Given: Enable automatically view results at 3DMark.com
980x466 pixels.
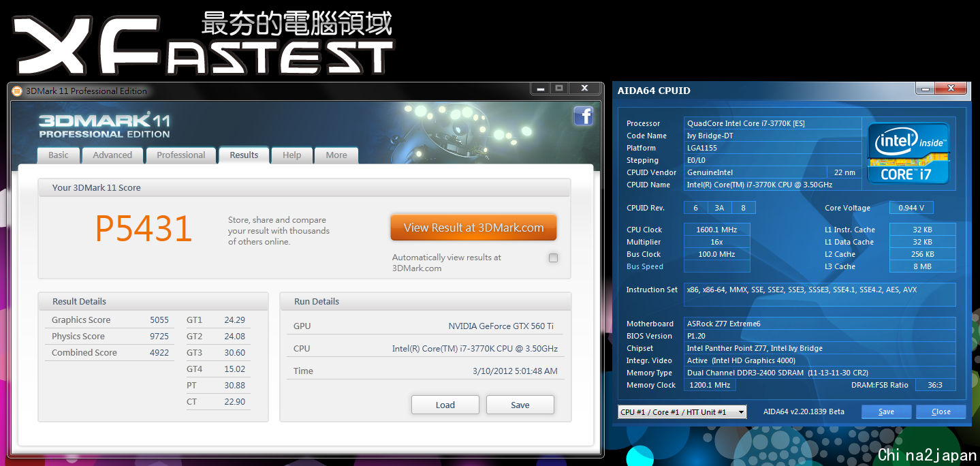Looking at the screenshot, I should tap(553, 258).
